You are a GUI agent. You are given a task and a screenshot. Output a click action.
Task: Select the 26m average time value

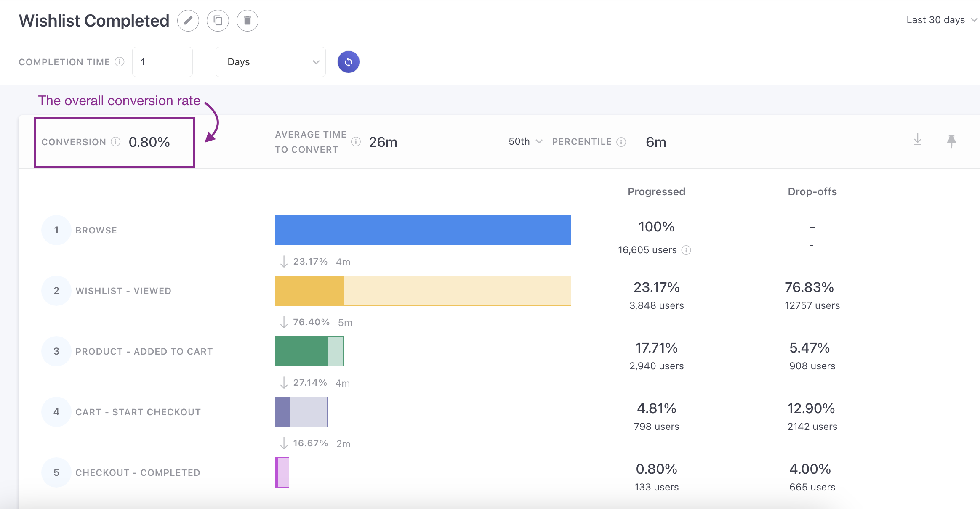point(383,142)
